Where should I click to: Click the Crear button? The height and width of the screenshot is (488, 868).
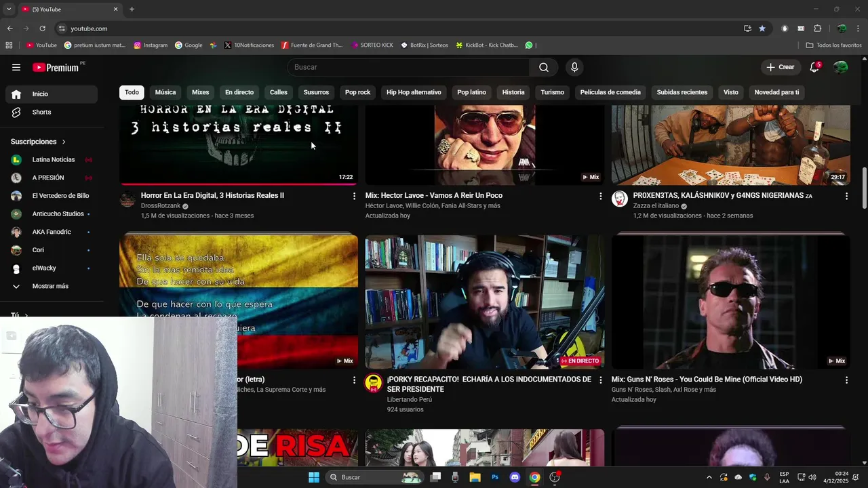pyautogui.click(x=781, y=67)
